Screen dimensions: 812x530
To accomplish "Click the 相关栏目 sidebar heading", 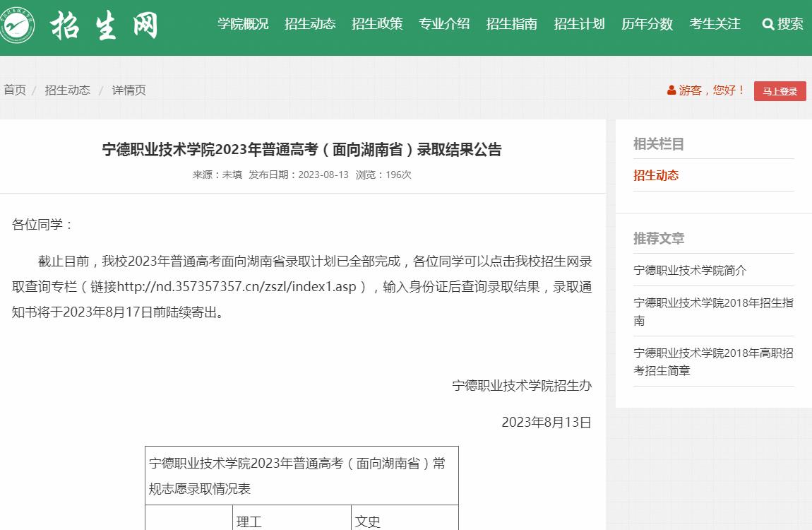I will point(659,144).
